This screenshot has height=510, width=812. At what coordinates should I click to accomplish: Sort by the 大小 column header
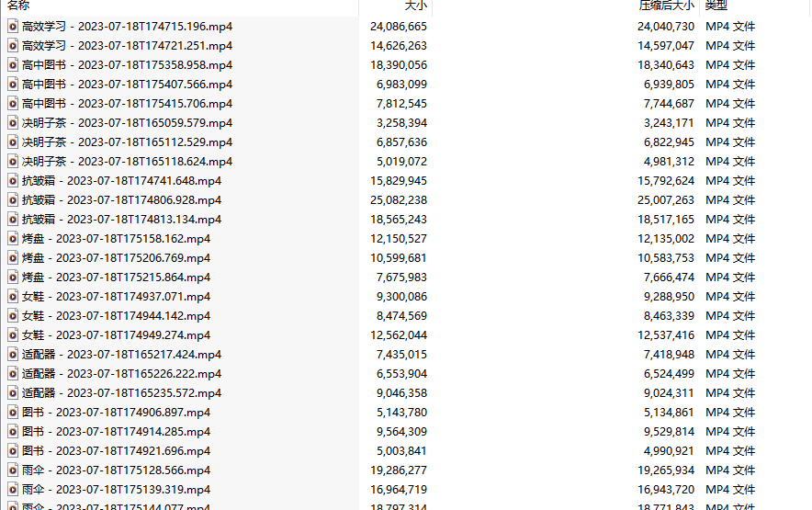[416, 6]
